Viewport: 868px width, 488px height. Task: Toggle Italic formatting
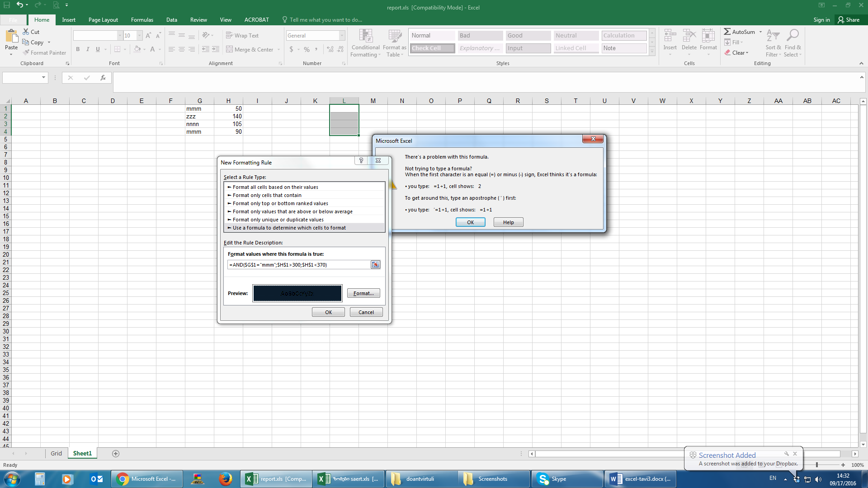(x=88, y=49)
